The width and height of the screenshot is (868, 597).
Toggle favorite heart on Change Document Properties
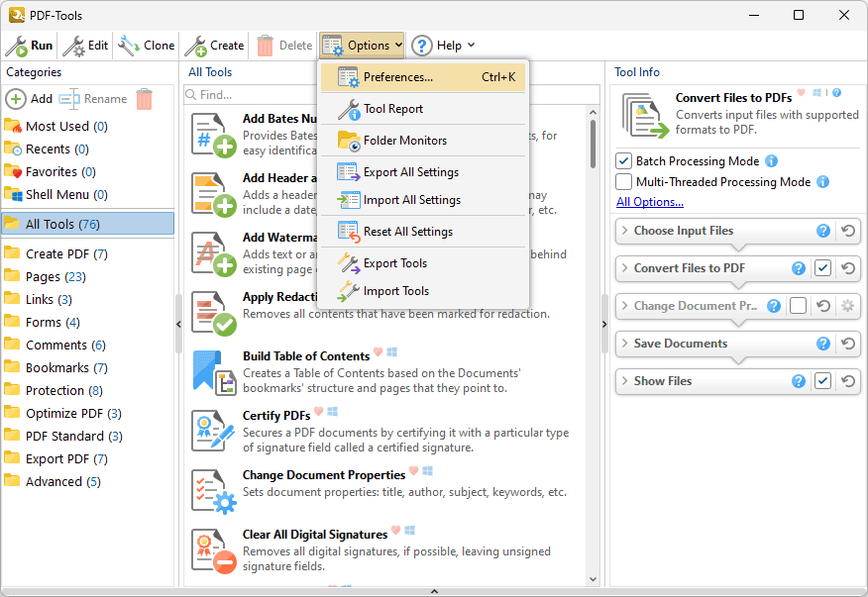(413, 471)
